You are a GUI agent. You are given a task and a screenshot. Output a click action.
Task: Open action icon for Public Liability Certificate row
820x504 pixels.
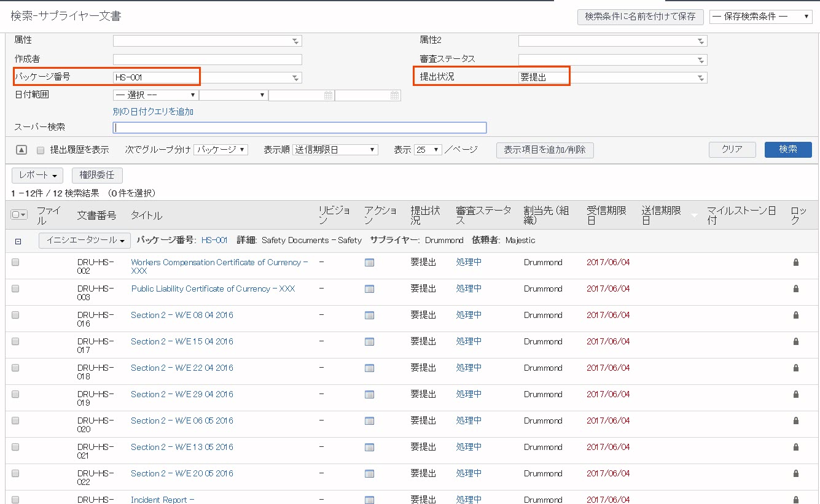pos(369,289)
